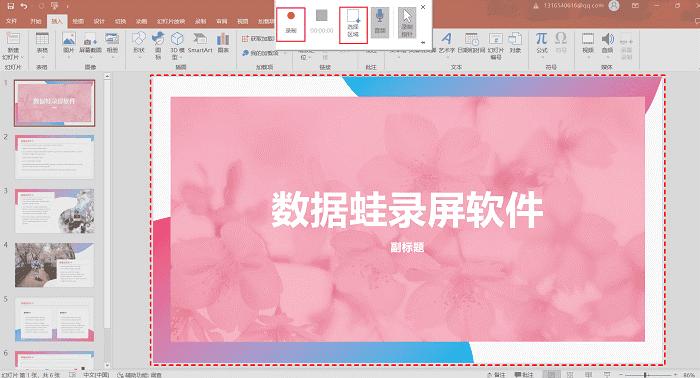
Task: Switch to the 设计 Design tab
Action: click(99, 21)
